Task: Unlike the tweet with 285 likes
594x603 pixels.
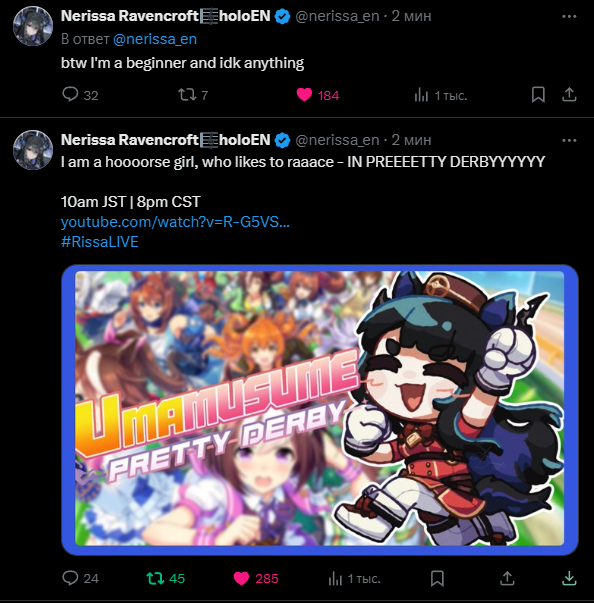Action: click(256, 578)
